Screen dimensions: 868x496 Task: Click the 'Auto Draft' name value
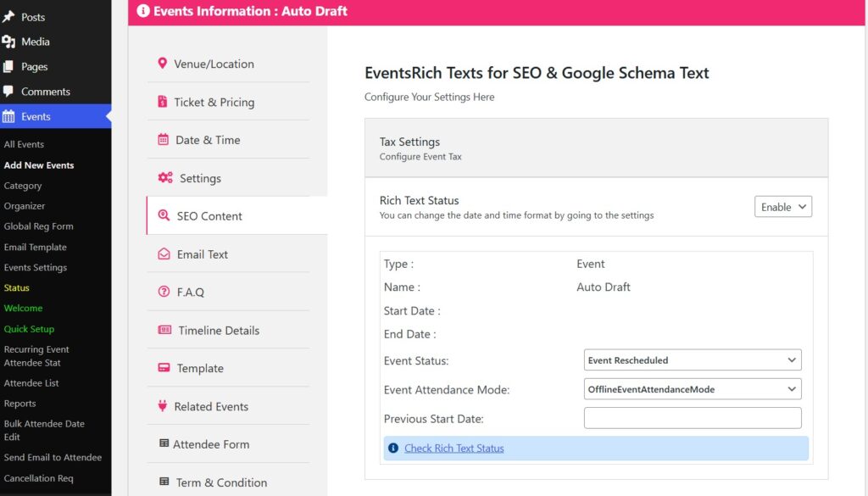click(604, 287)
